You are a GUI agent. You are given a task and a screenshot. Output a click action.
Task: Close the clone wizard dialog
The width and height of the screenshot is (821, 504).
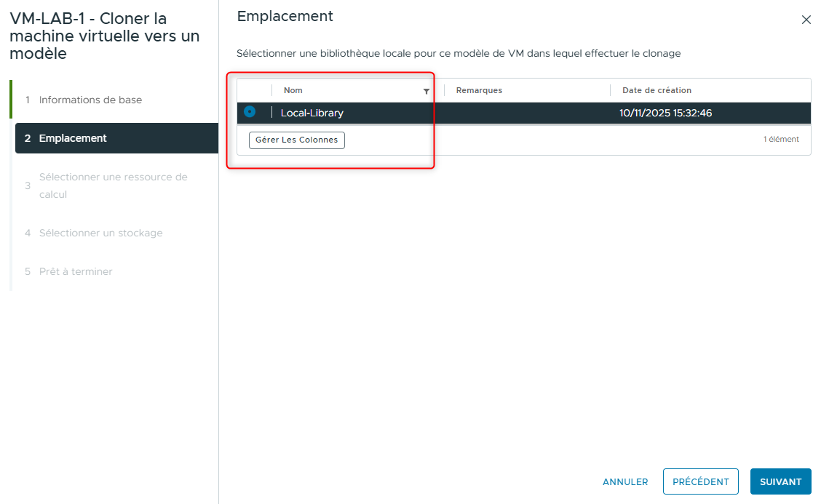coord(806,20)
